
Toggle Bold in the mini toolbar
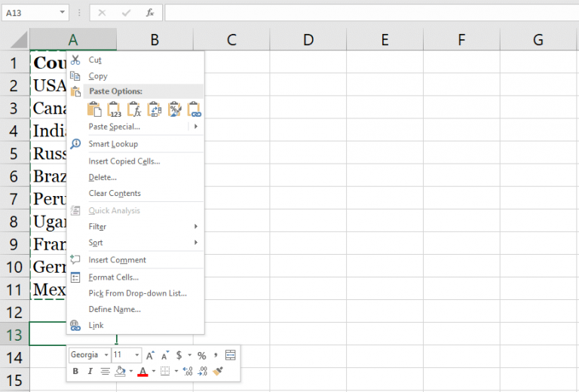(x=75, y=371)
